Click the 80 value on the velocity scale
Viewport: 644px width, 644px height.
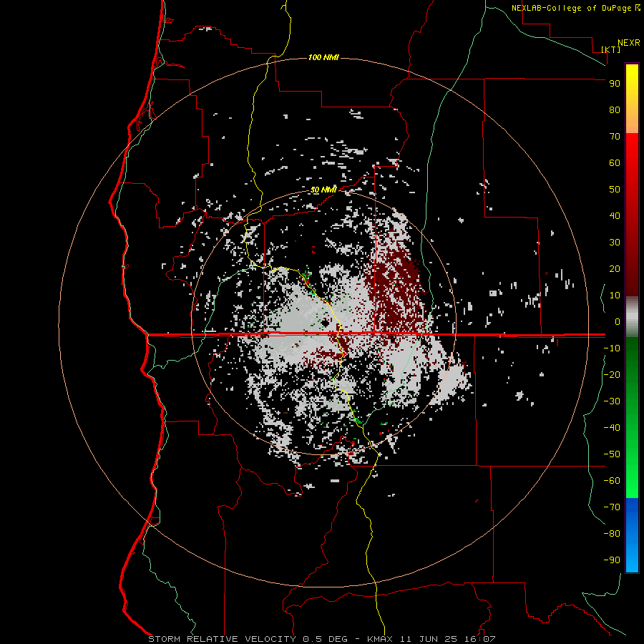coord(615,109)
